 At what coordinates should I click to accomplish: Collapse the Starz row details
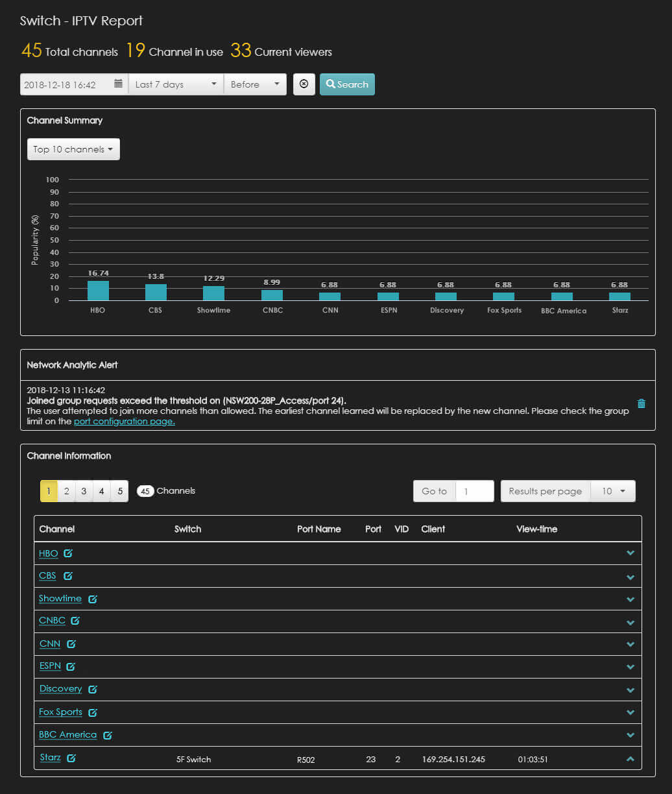(630, 758)
